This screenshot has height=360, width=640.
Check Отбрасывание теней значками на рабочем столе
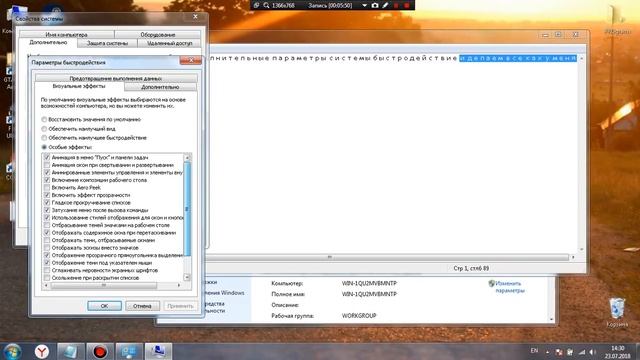click(47, 225)
